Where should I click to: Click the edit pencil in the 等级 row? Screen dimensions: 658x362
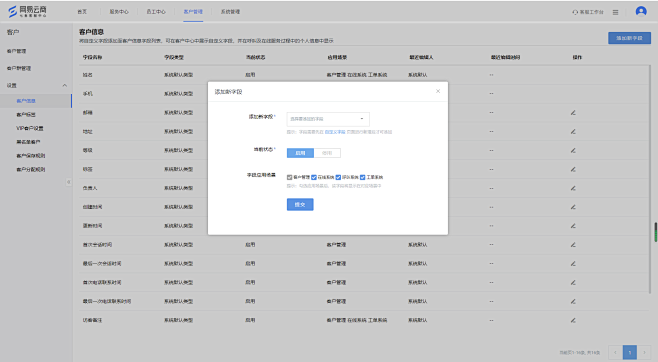[x=573, y=151]
